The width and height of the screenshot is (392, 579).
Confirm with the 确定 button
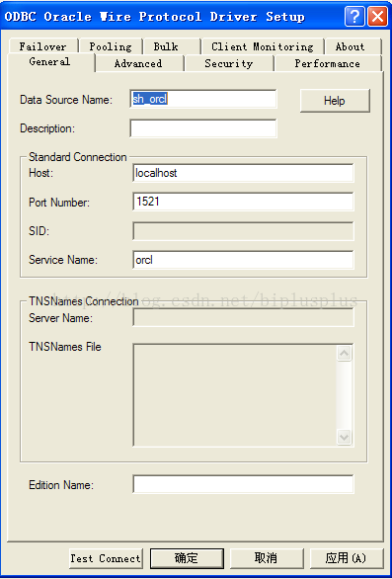point(187,558)
